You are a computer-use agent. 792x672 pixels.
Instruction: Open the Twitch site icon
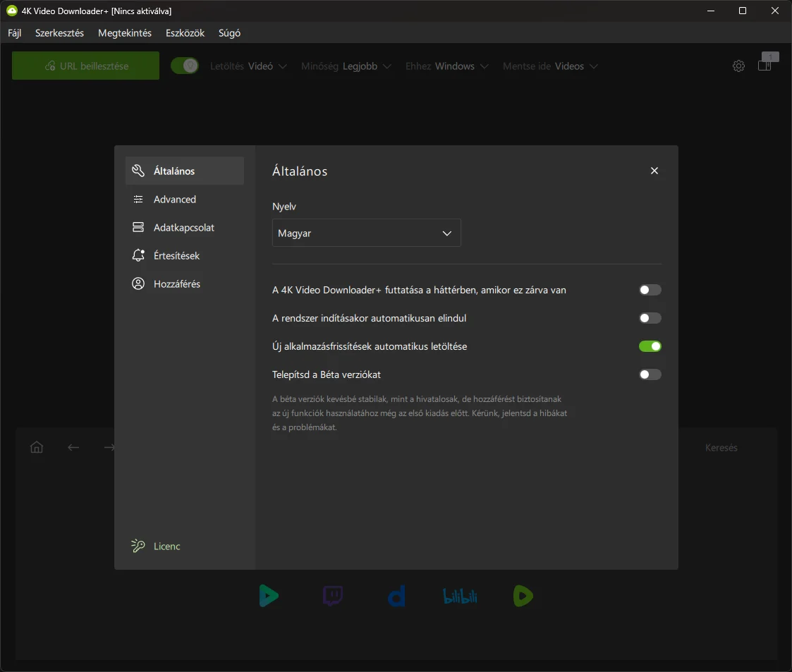click(332, 596)
